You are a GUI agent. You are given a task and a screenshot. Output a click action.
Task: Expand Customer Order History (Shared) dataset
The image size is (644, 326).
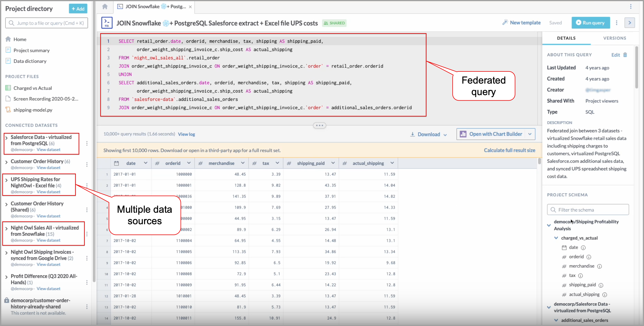click(6, 204)
